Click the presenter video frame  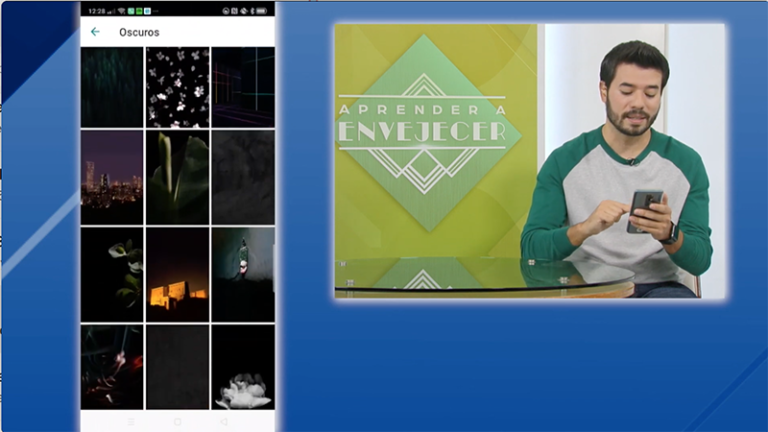click(x=529, y=161)
